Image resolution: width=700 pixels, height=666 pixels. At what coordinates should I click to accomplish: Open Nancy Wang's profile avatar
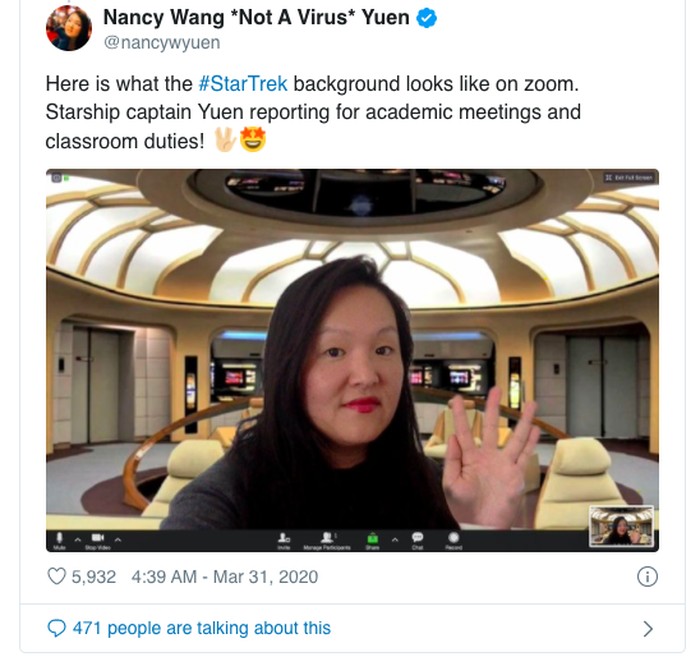click(x=69, y=28)
